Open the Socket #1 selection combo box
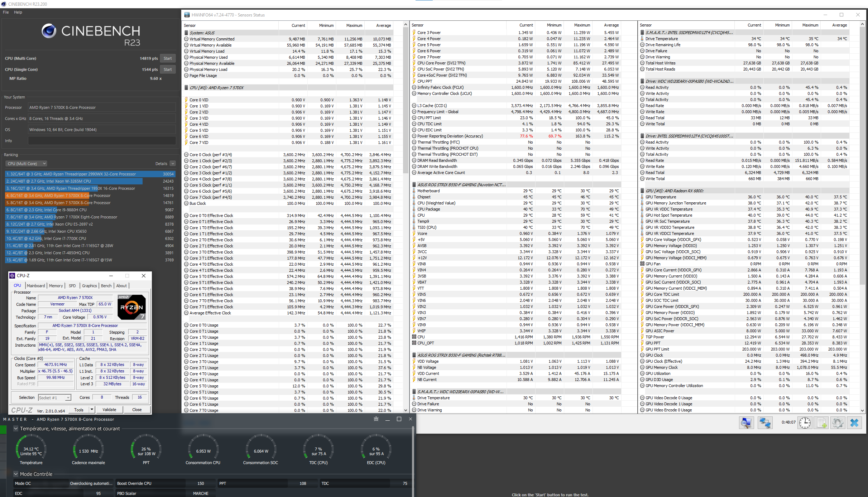Image resolution: width=868 pixels, height=497 pixels. pos(54,397)
